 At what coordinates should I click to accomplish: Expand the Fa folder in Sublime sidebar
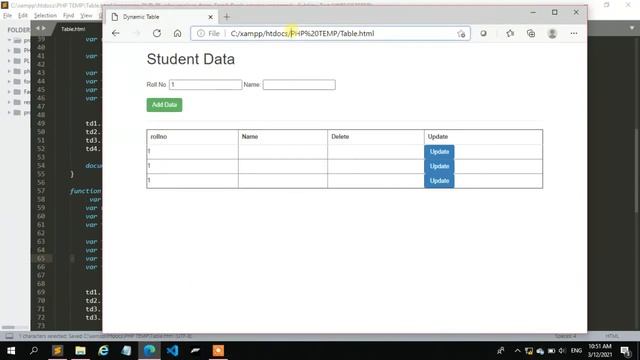[9, 92]
